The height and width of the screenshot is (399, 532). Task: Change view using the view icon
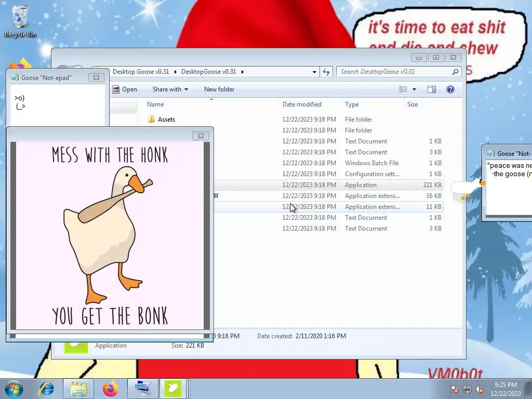coord(403,89)
